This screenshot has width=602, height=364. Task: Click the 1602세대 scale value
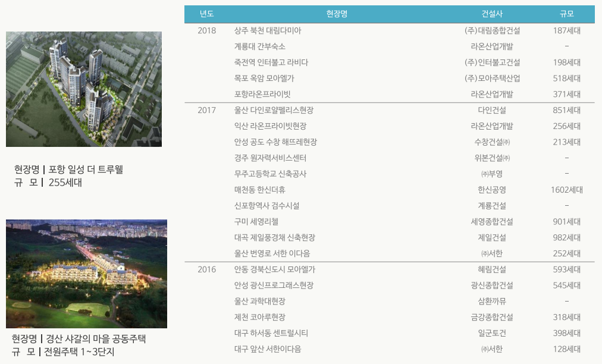point(567,190)
